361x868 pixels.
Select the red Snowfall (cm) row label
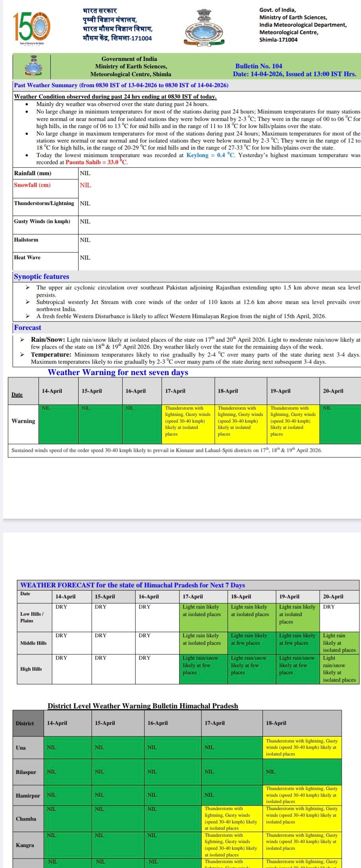click(x=32, y=185)
